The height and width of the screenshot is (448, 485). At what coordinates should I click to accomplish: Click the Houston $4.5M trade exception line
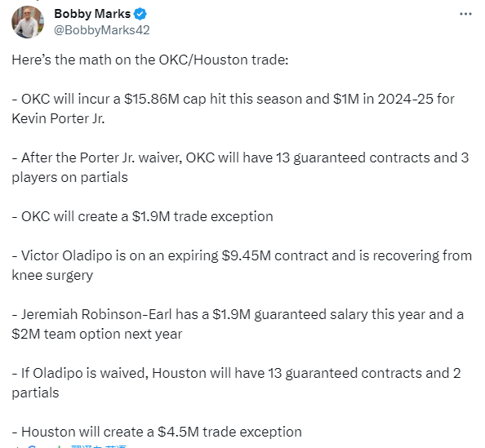pyautogui.click(x=157, y=432)
